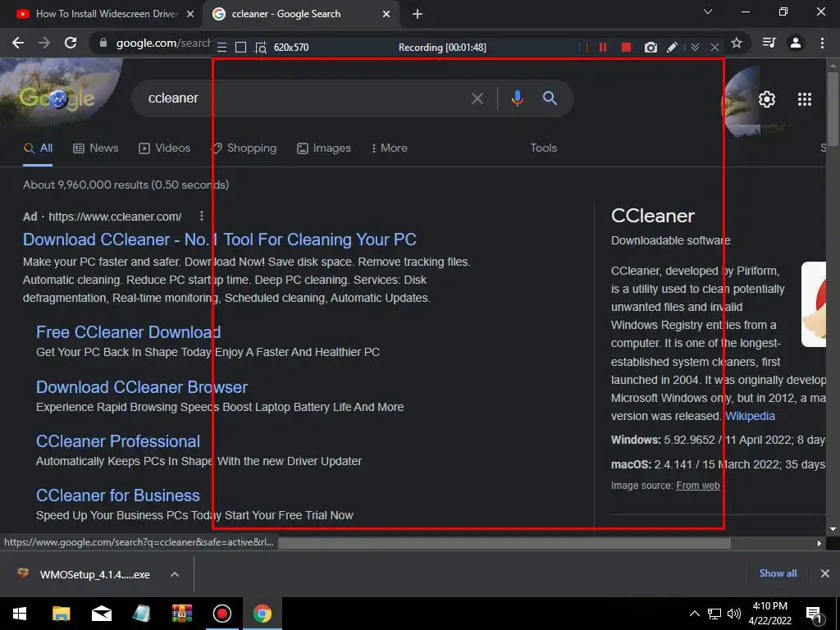Open the Mail app from the taskbar
The width and height of the screenshot is (840, 630).
point(101,614)
